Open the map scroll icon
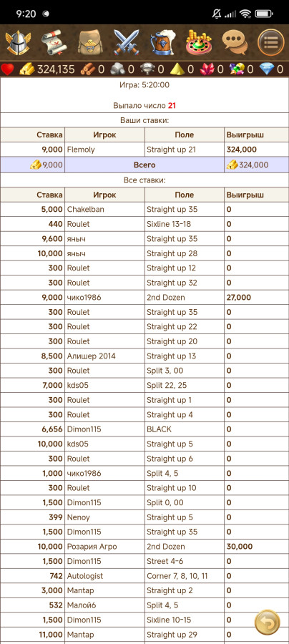The width and height of the screenshot is (289, 644). click(54, 42)
